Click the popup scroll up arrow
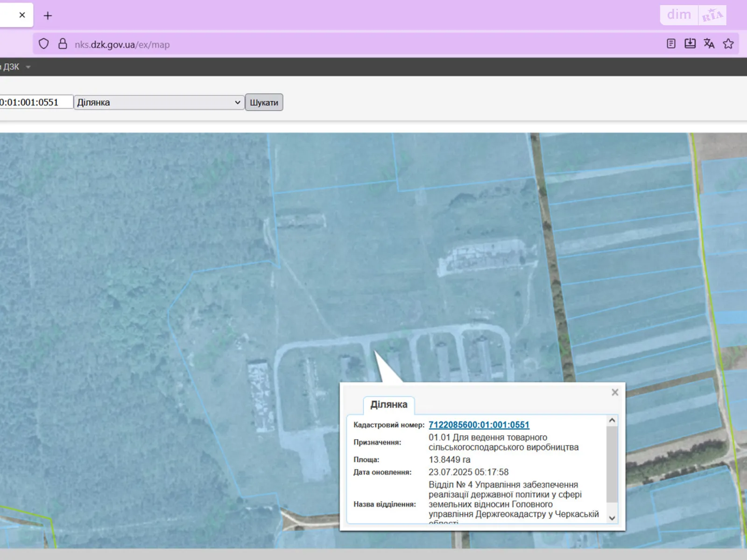The width and height of the screenshot is (747, 560). pos(612,420)
